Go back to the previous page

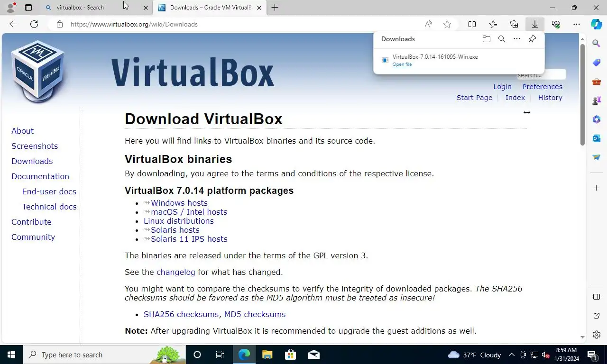(x=13, y=24)
